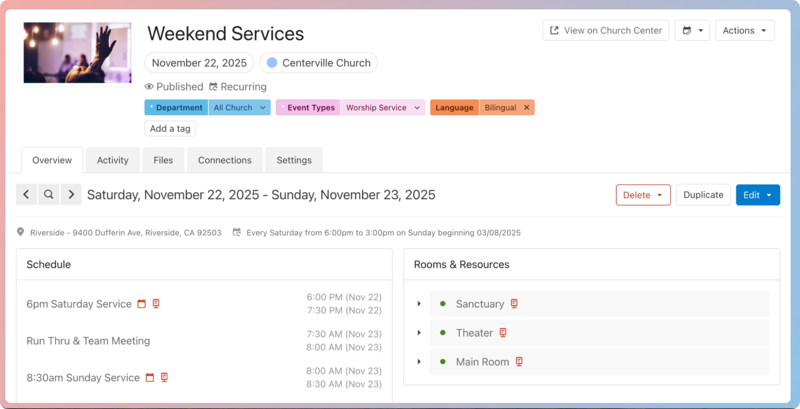
Task: Click the kiosk icon next to Main Room
Action: [519, 362]
